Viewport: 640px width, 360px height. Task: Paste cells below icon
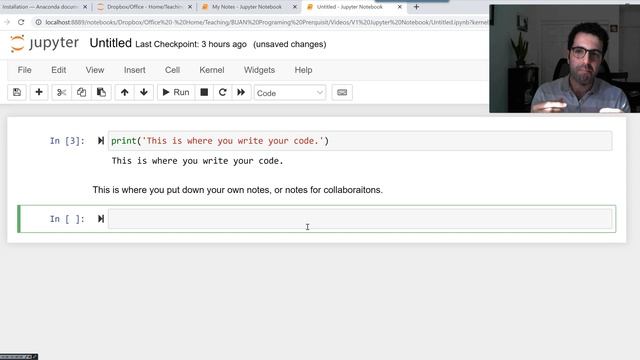101,92
